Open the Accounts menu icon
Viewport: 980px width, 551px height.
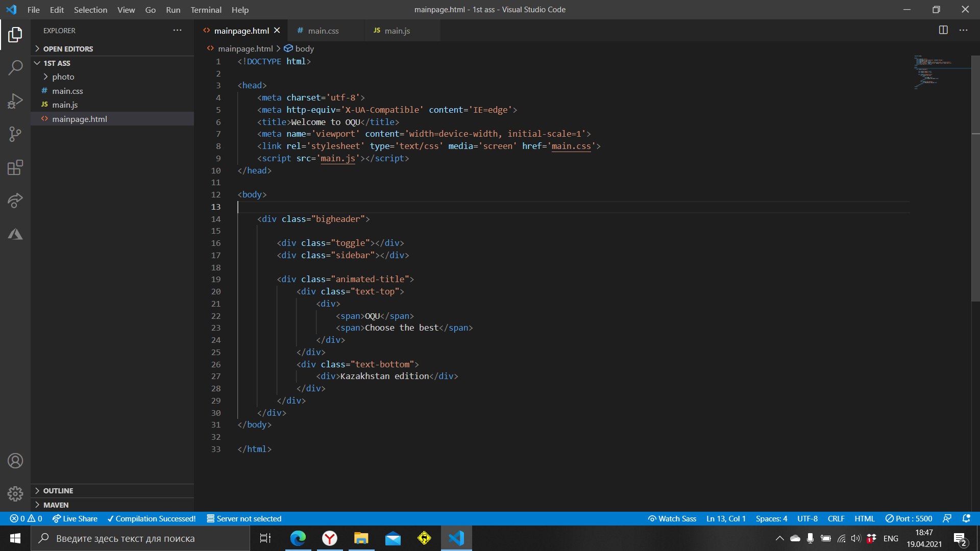15,461
